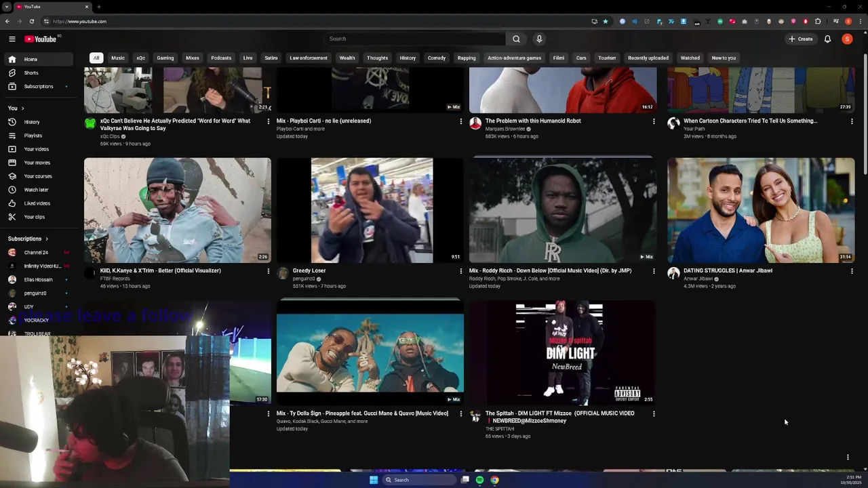The height and width of the screenshot is (488, 868).
Task: Click the search magnifier button
Action: tap(516, 39)
